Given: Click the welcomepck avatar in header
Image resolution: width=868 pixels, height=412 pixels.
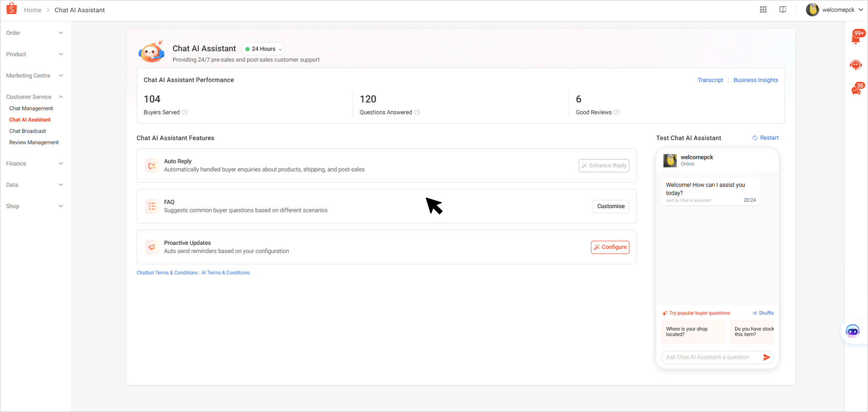Looking at the screenshot, I should click(x=813, y=10).
